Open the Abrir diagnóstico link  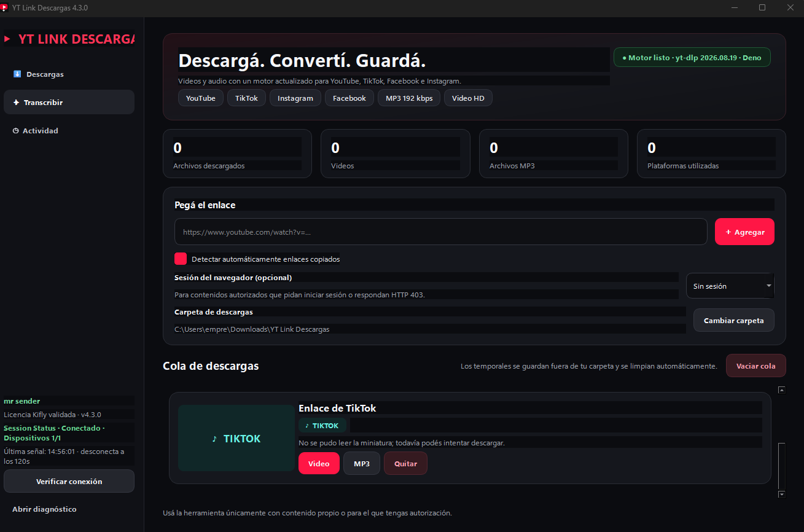44,509
